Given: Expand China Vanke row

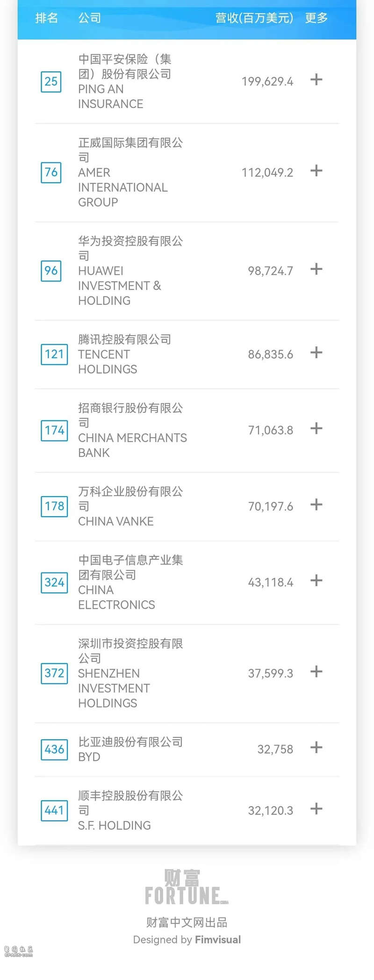Looking at the screenshot, I should [316, 504].
